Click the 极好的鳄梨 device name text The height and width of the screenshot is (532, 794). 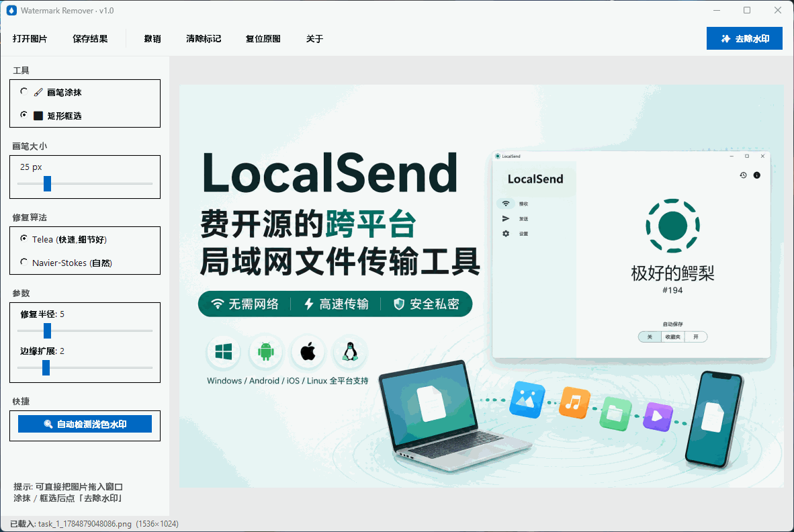(x=672, y=273)
